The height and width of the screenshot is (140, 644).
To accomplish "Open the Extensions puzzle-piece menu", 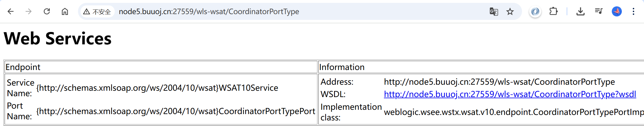I will [x=553, y=12].
